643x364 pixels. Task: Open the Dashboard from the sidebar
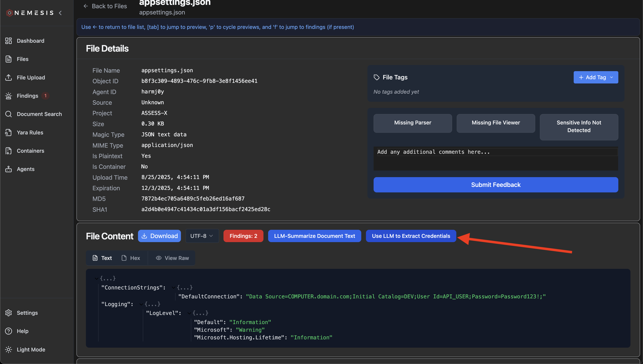(30, 41)
